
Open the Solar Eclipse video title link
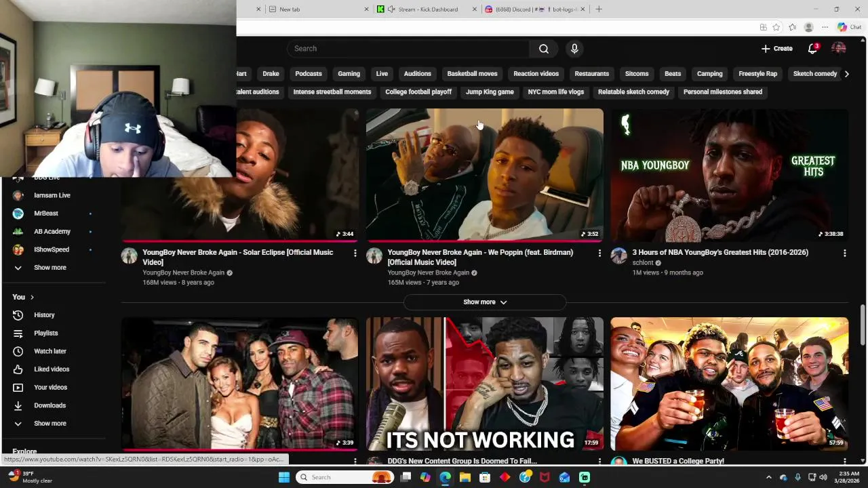(x=237, y=257)
